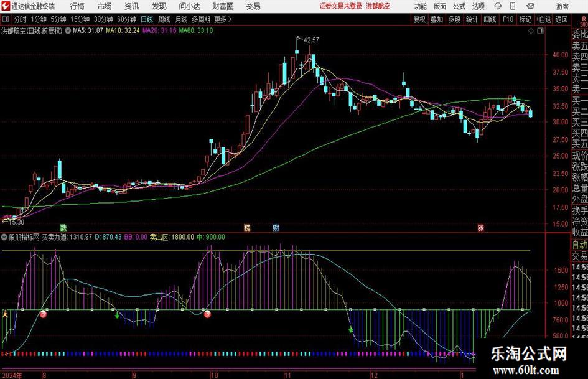588x379 pixels.
Task: Click the 洪都航空(日线 前复权) chart title
Action: (x=32, y=30)
